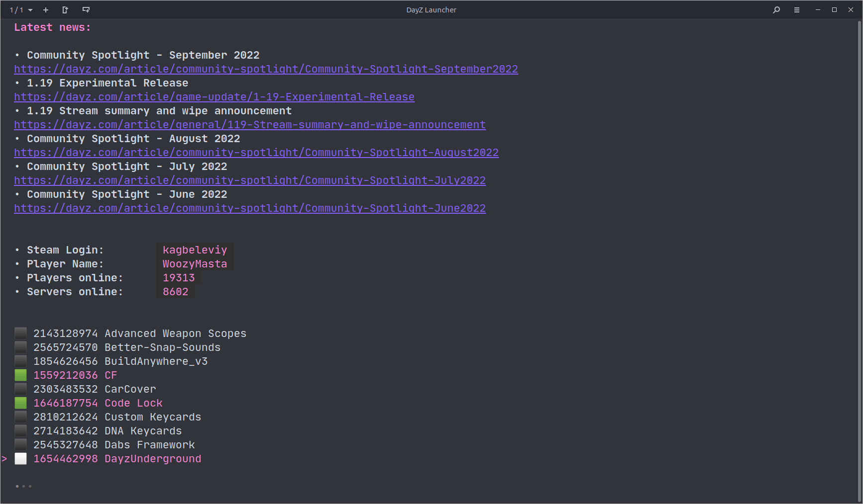Toggle the Better-Snap-Sounds mod checkbox
Viewport: 863px width, 504px height.
click(x=20, y=347)
